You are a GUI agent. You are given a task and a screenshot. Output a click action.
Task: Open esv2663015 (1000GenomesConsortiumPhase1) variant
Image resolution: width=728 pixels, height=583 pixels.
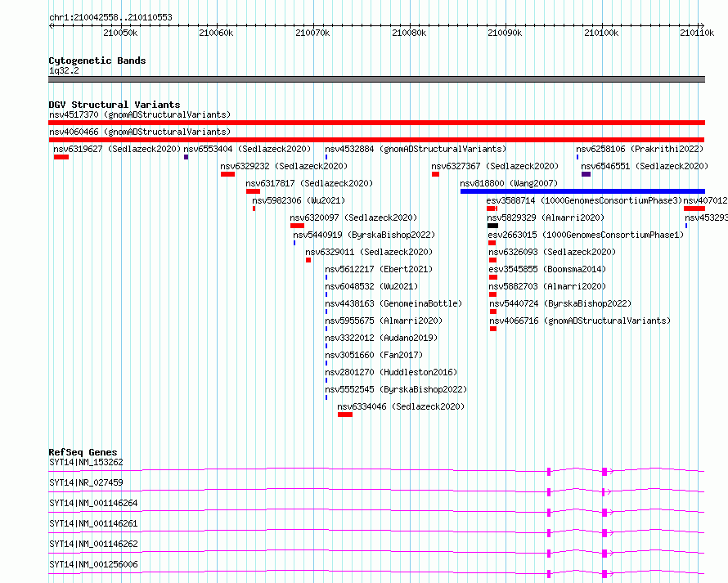(x=586, y=235)
